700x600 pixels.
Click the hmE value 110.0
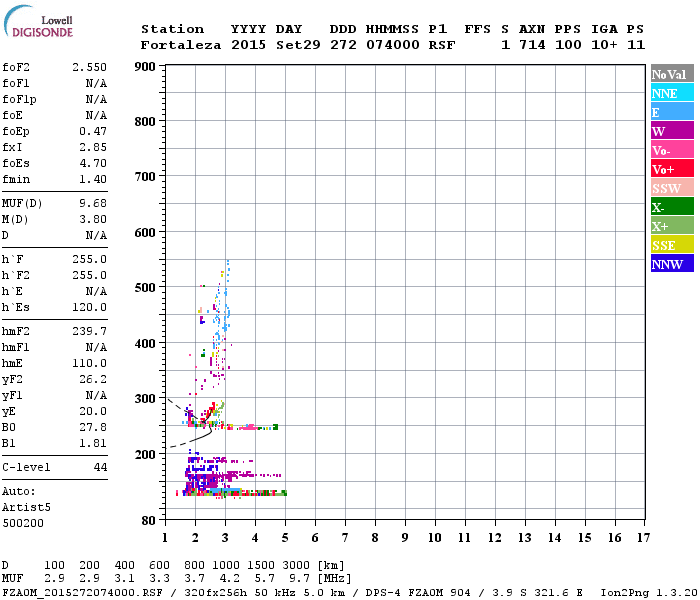[x=89, y=363]
